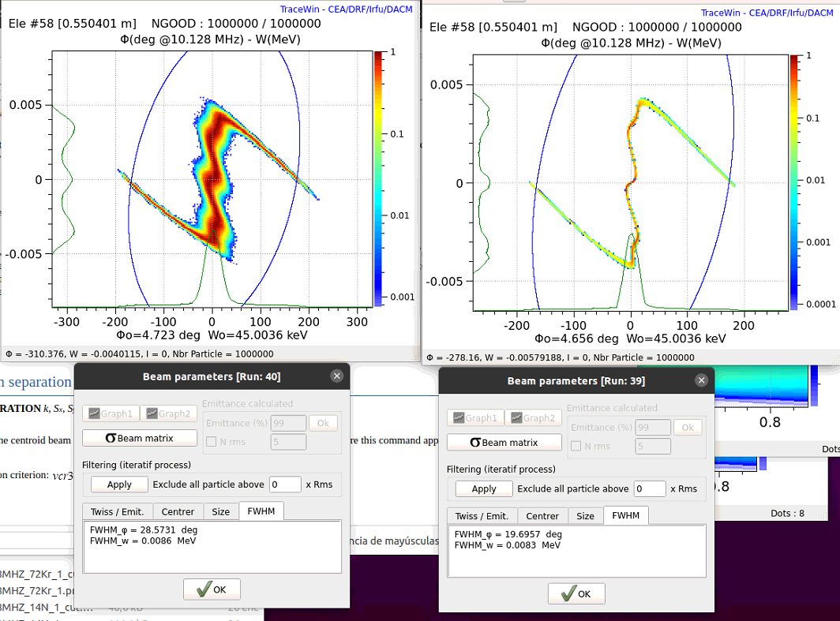Click Φo=4.656 deg label under right plot
The width and height of the screenshot is (840, 621).
pyautogui.click(x=576, y=339)
